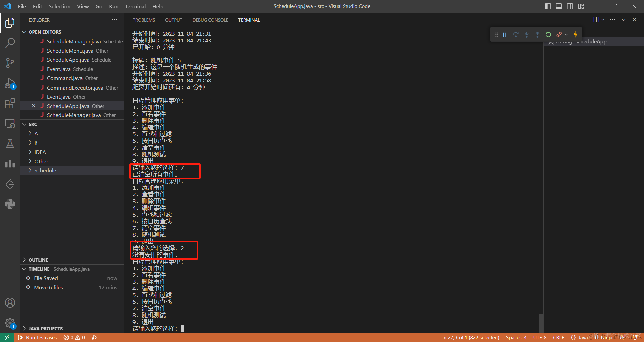Open the Manage gear menu

10,323
